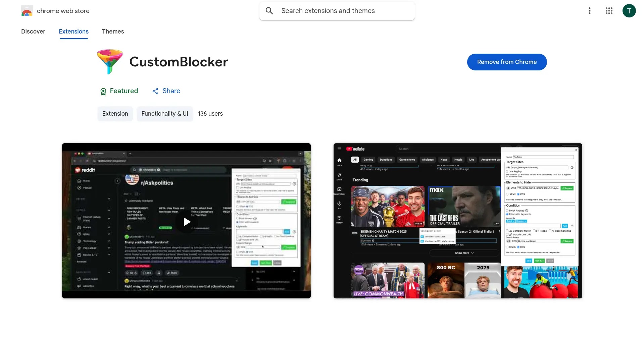
Task: Click Remove from Chrome button
Action: click(507, 62)
